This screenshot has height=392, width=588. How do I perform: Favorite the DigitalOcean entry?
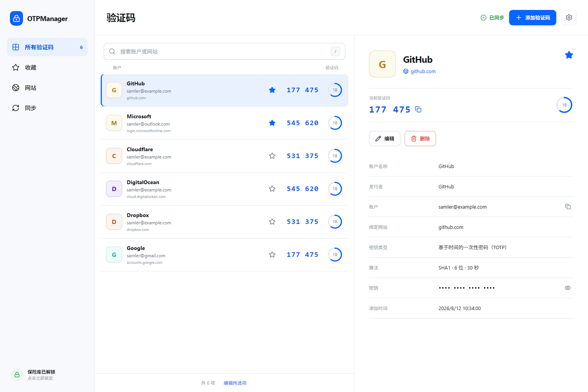click(x=272, y=189)
